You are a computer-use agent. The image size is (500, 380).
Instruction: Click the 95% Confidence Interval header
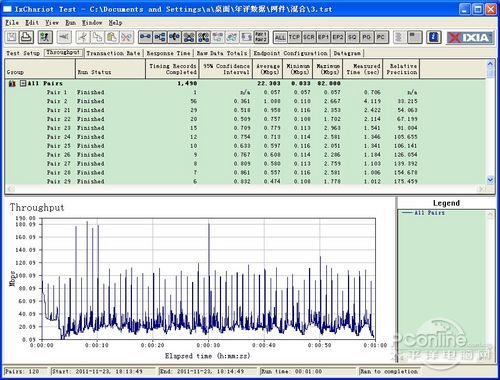[x=226, y=69]
